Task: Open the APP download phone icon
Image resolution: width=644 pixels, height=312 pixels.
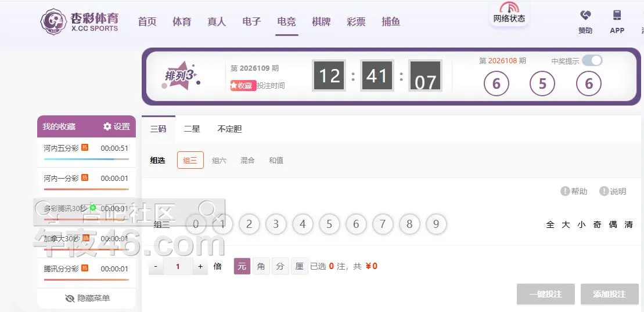Action: pos(617,16)
